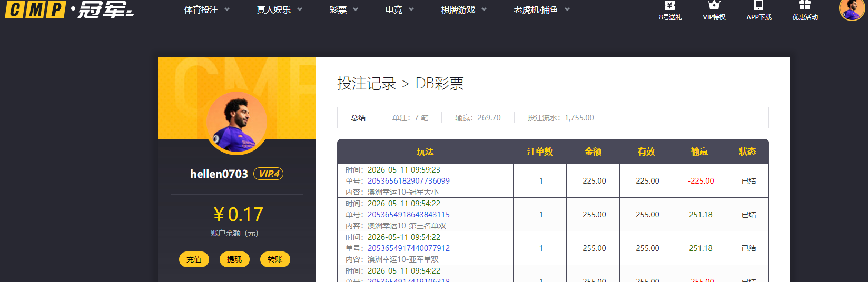The height and width of the screenshot is (282, 868).
Task: Open the 棋牌游戏 menu
Action: (x=458, y=10)
